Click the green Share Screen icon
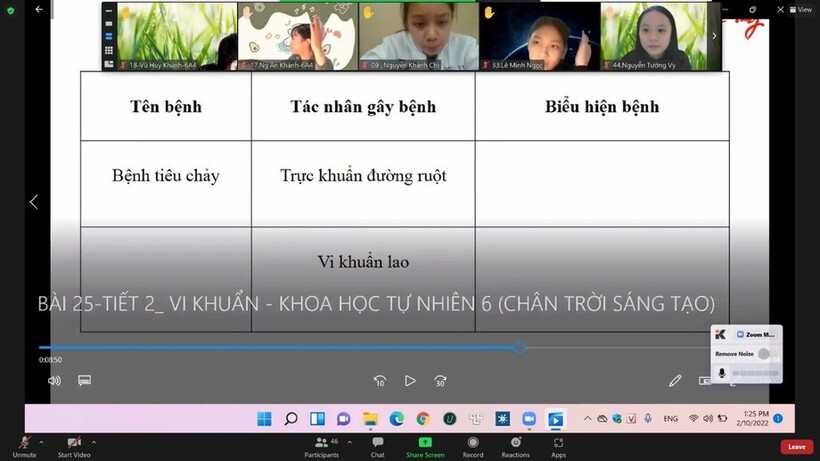The width and height of the screenshot is (820, 461). point(425,443)
